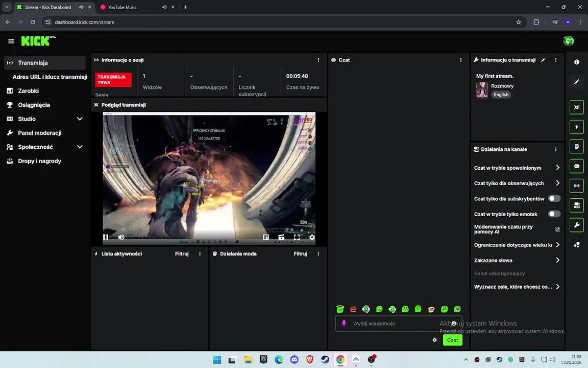Viewport: 588px width, 368px height.
Task: Toggle channel actions icon in right sidebar
Action: point(576,205)
